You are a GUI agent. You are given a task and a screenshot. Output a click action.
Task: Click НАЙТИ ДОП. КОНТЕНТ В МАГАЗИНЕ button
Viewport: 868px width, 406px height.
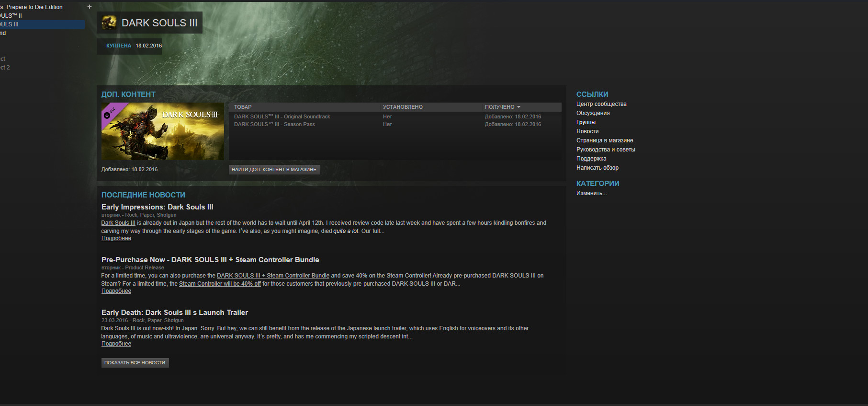coord(274,169)
